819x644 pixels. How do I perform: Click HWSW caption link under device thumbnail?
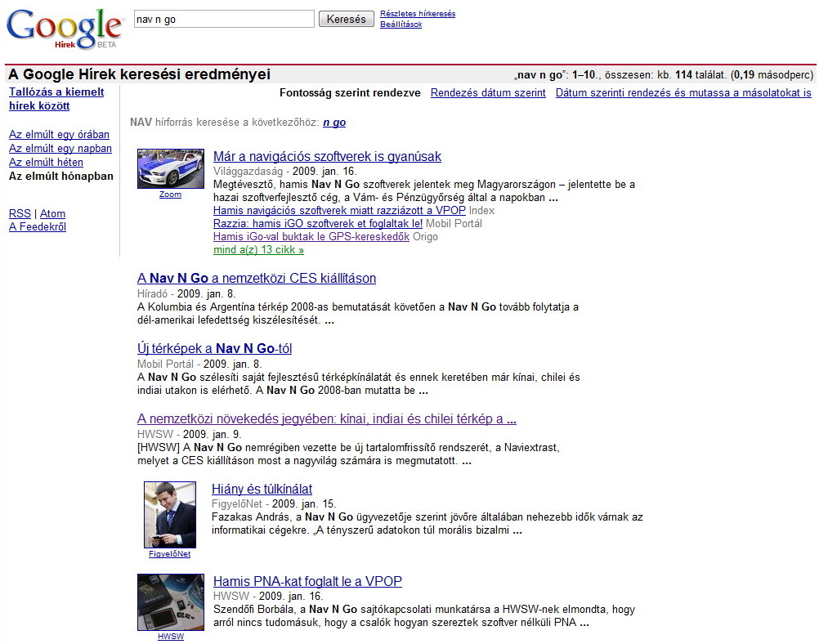pyautogui.click(x=171, y=637)
